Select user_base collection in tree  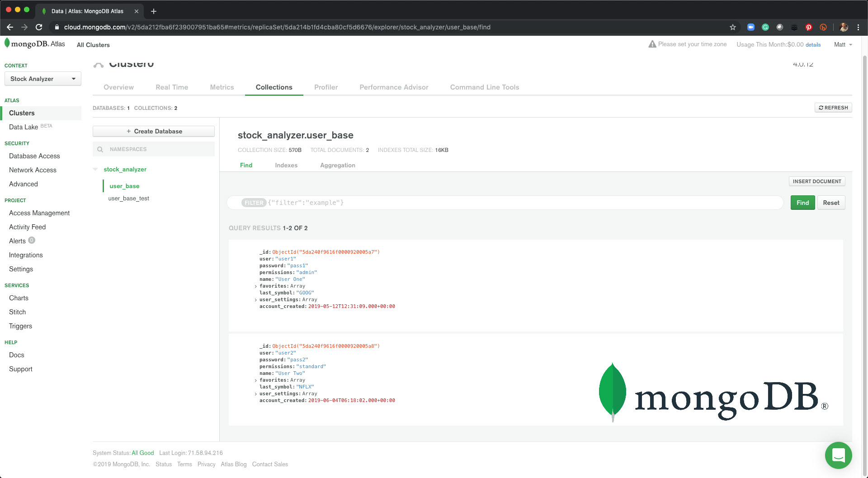(x=124, y=186)
